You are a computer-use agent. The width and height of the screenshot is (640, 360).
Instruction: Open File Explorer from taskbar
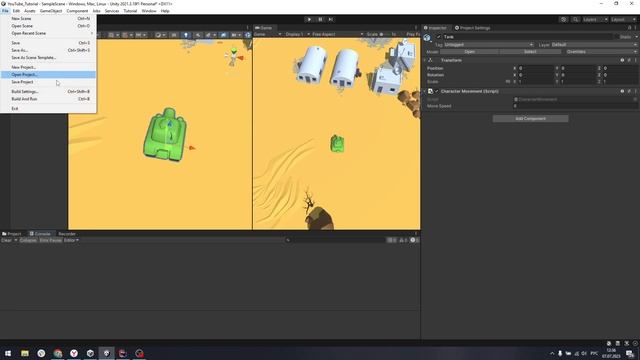tap(25, 353)
